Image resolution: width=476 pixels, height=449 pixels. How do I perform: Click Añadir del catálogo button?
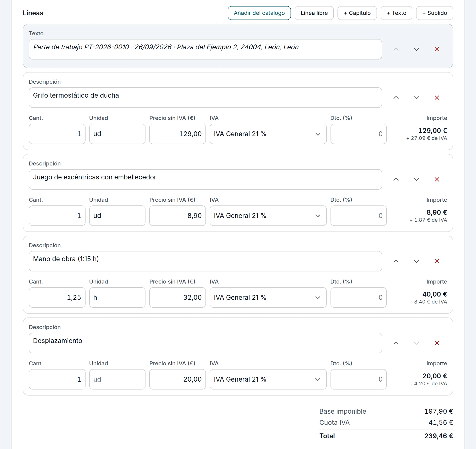click(259, 13)
